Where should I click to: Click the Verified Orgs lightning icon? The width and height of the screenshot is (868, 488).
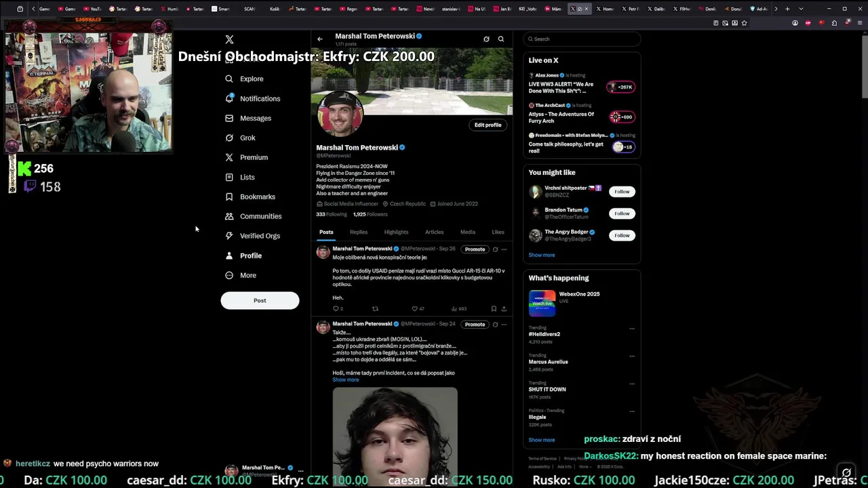(x=229, y=236)
